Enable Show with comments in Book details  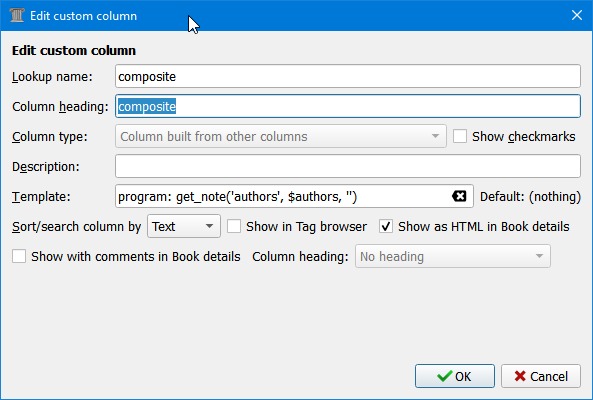coord(19,256)
